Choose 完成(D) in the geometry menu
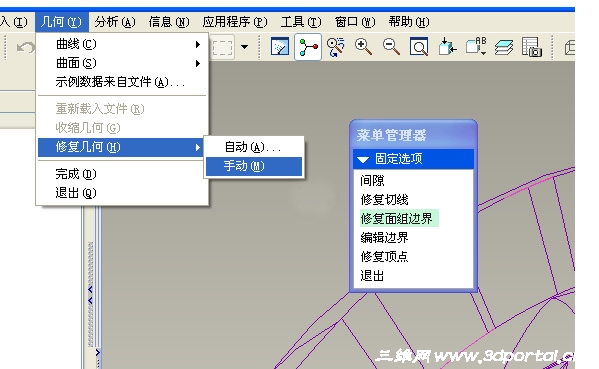This screenshot has height=369, width=599. tap(122, 174)
